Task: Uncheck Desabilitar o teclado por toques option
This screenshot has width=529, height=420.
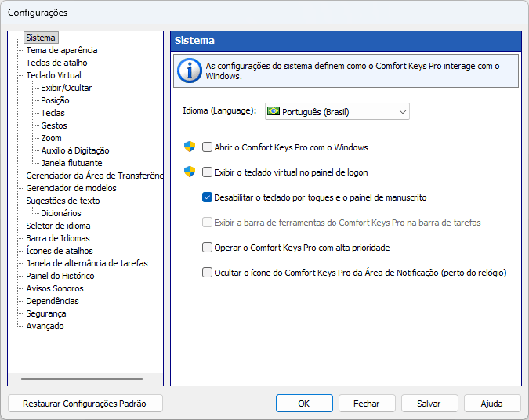Action: pyautogui.click(x=207, y=197)
